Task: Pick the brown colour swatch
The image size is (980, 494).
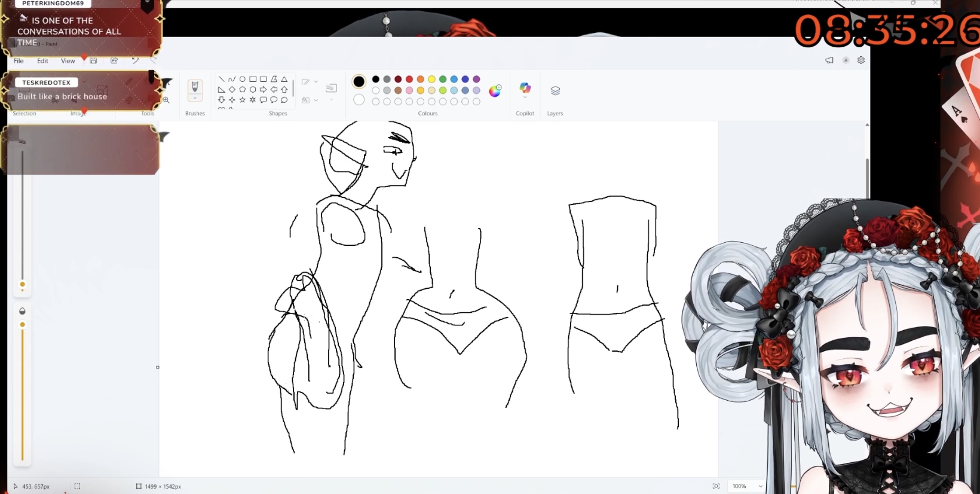Action: 398,90
